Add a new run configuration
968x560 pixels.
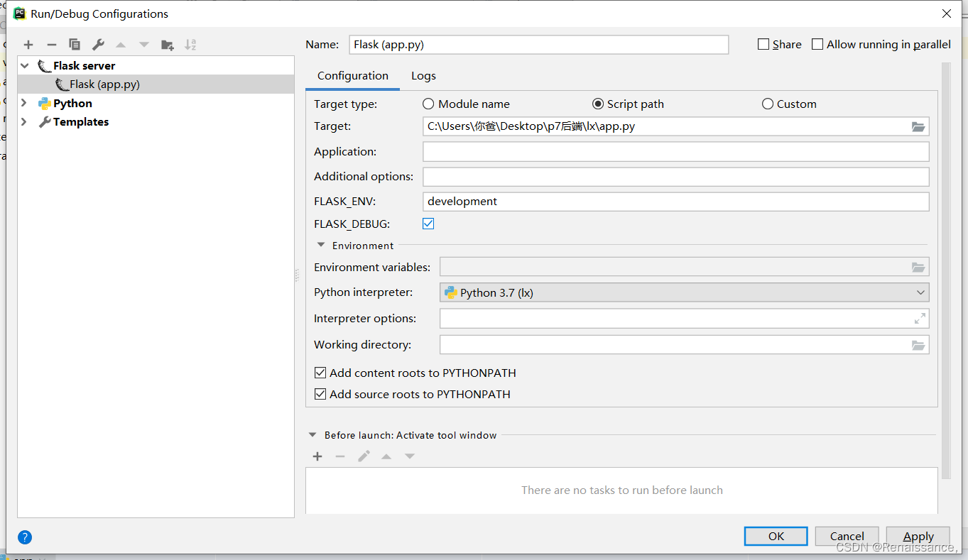(x=28, y=45)
